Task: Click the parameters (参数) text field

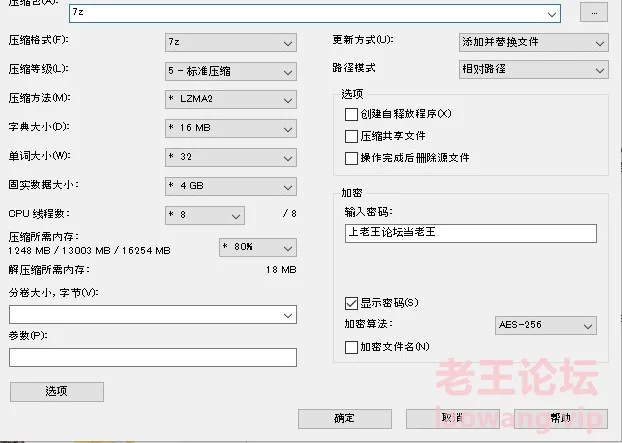Action: tap(153, 357)
